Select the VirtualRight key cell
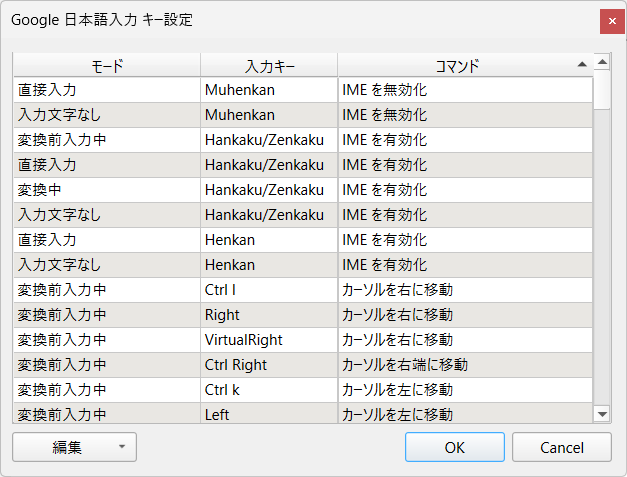627x477 pixels. click(x=269, y=340)
